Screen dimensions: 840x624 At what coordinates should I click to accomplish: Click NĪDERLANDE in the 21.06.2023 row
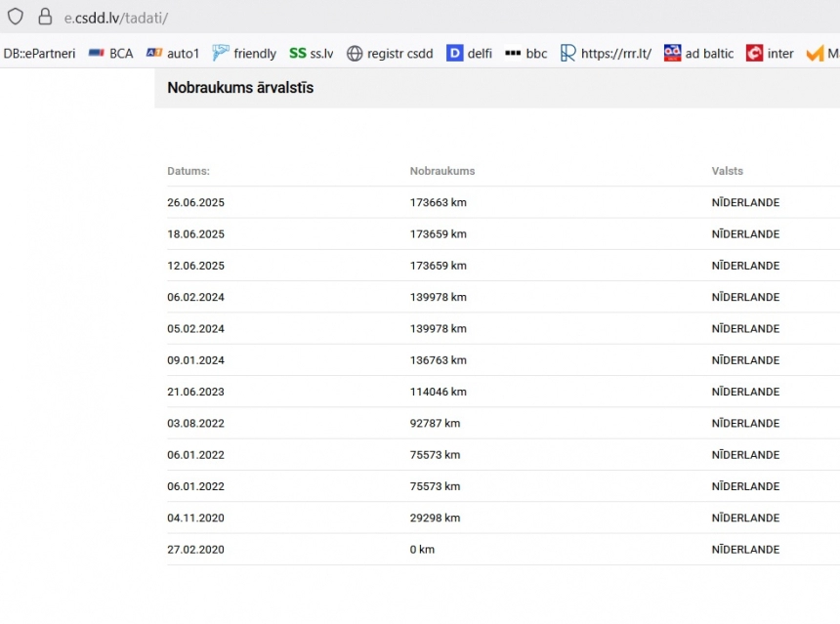click(x=745, y=392)
